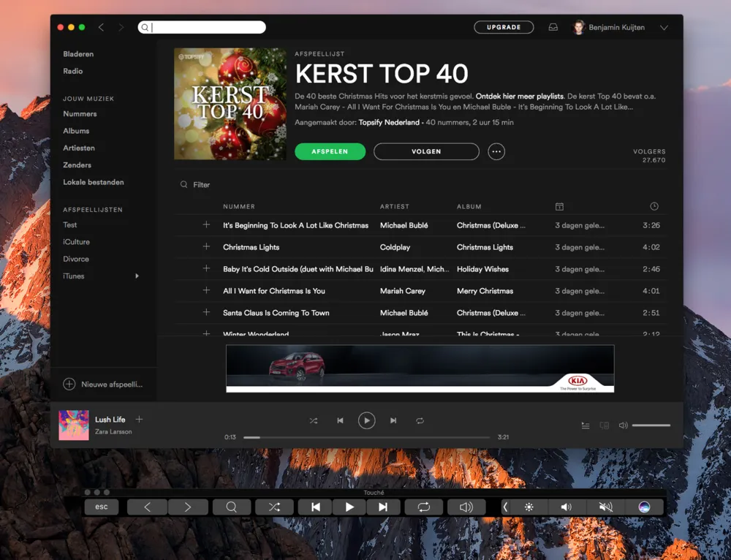Click the Afspelen play button
Screen dimensions: 731x560
[x=330, y=151]
